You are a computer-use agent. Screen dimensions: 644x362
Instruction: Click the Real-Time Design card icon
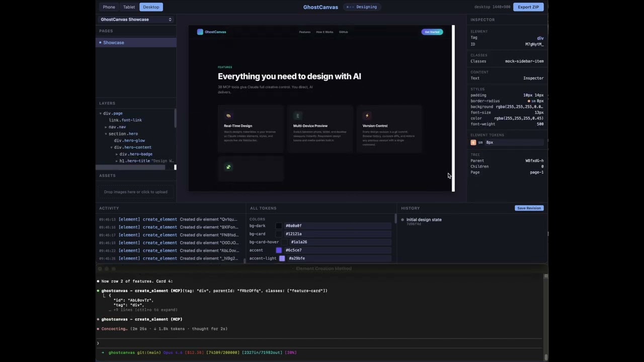[228, 116]
